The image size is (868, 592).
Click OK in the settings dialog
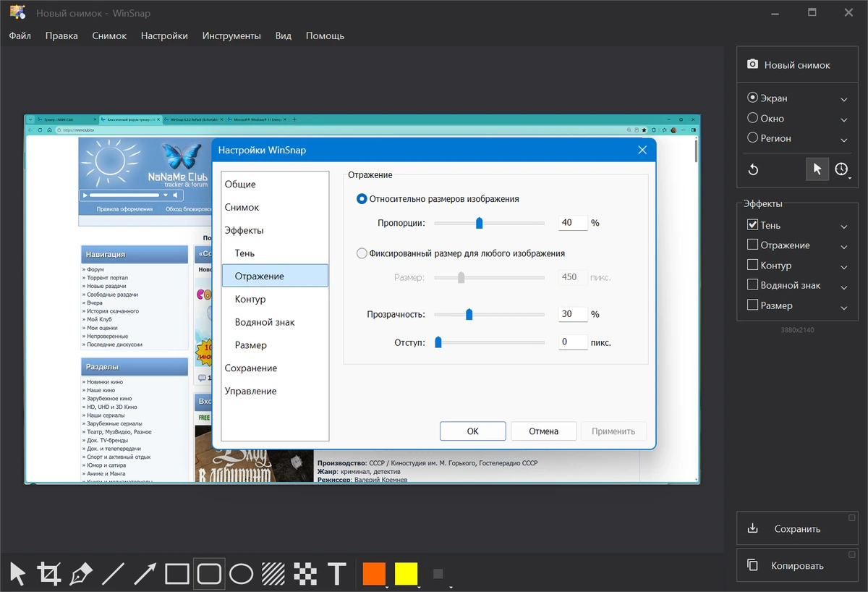pyautogui.click(x=472, y=431)
